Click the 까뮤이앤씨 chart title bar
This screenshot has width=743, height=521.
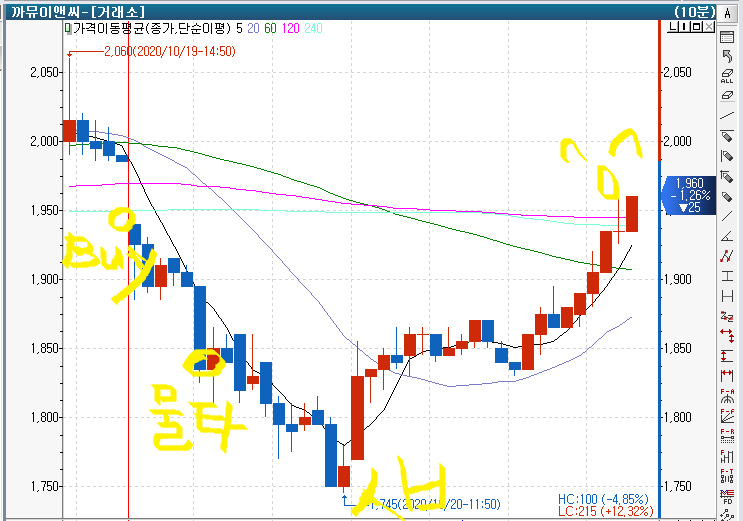pos(60,10)
